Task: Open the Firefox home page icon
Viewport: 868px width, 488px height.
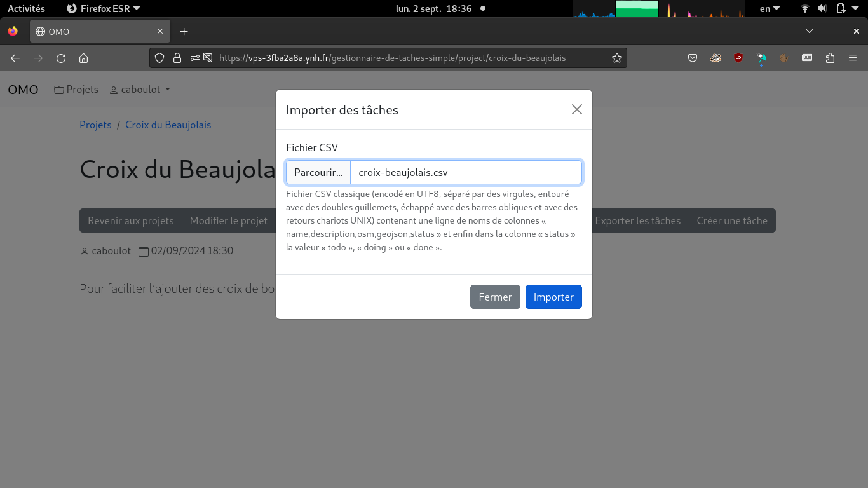Action: [83, 58]
